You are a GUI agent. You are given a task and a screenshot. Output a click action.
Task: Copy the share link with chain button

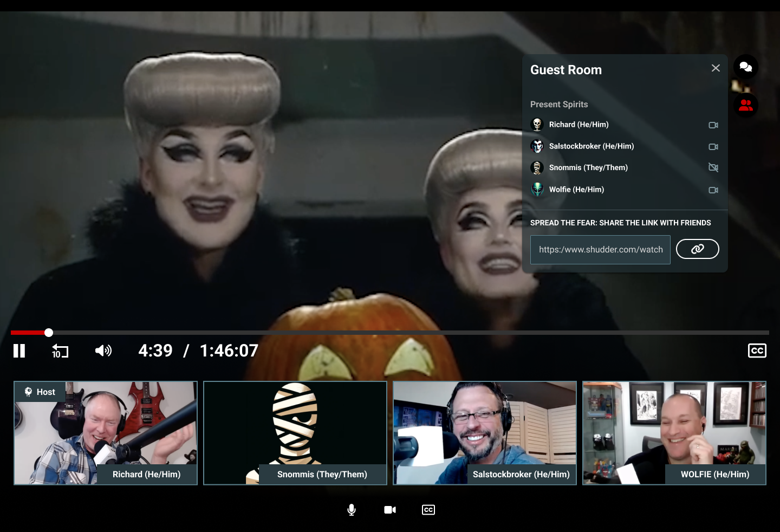click(698, 249)
